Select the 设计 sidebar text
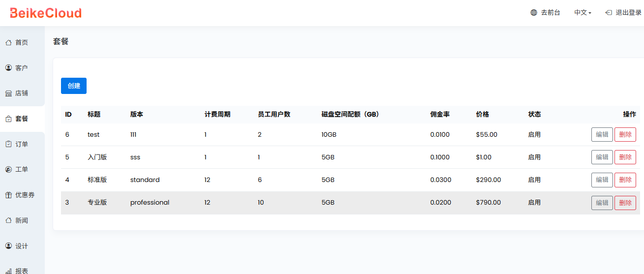Image resolution: width=644 pixels, height=274 pixels. 22,246
